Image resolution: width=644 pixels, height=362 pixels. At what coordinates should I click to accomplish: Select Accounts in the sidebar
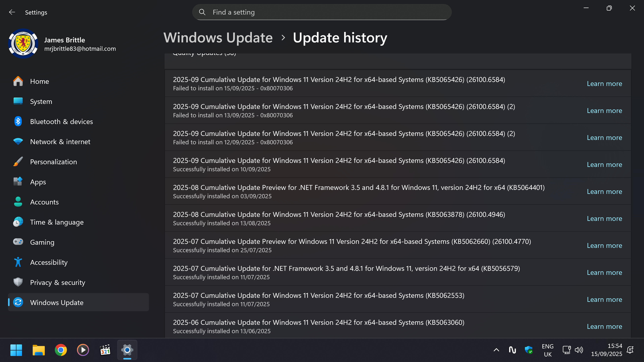[44, 202]
